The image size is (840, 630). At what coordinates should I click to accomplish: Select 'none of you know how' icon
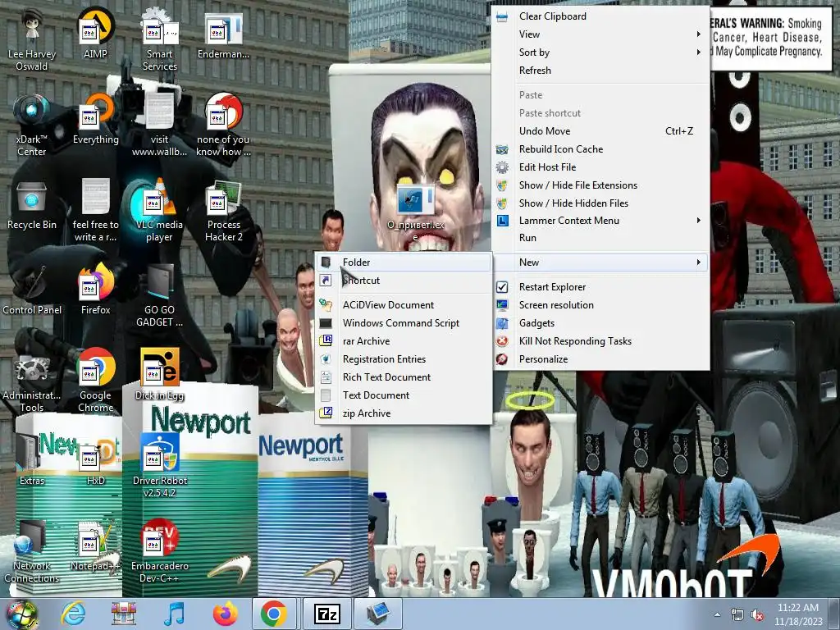tap(223, 126)
